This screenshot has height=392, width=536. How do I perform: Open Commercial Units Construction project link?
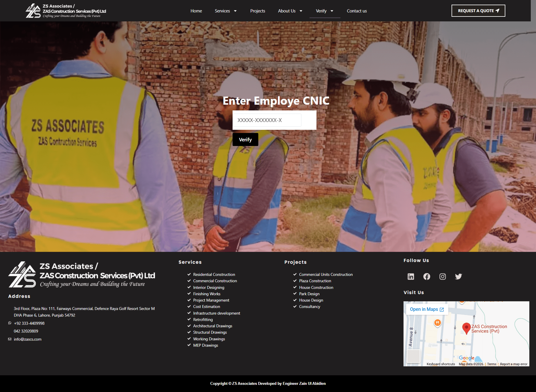pos(326,274)
